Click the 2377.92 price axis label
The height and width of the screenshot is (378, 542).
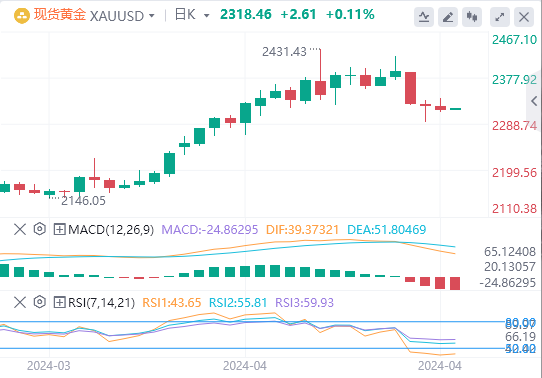point(514,80)
